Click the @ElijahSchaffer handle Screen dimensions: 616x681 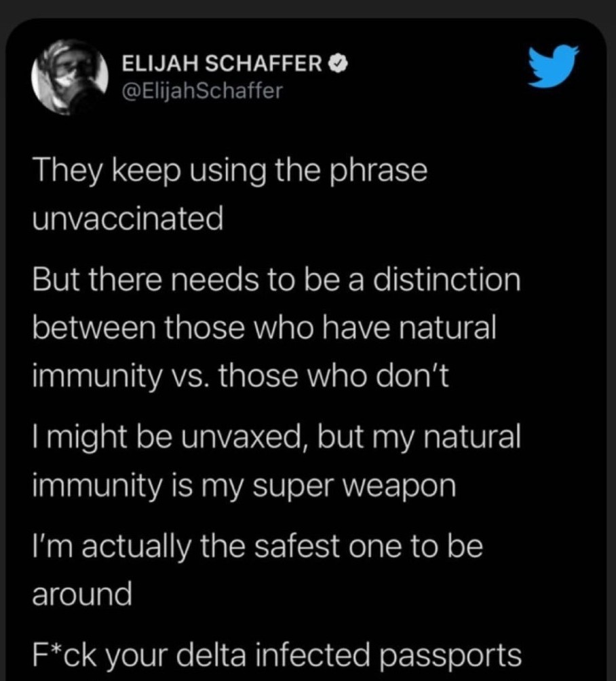202,90
